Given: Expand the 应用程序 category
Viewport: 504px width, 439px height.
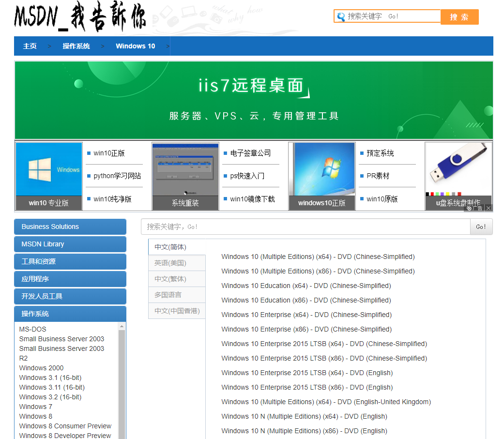Looking at the screenshot, I should 70,279.
